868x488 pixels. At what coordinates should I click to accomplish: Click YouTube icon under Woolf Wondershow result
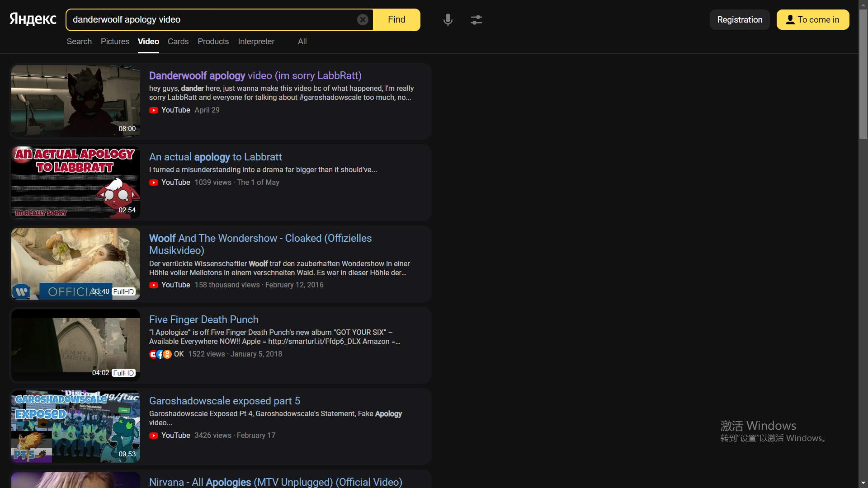click(154, 285)
